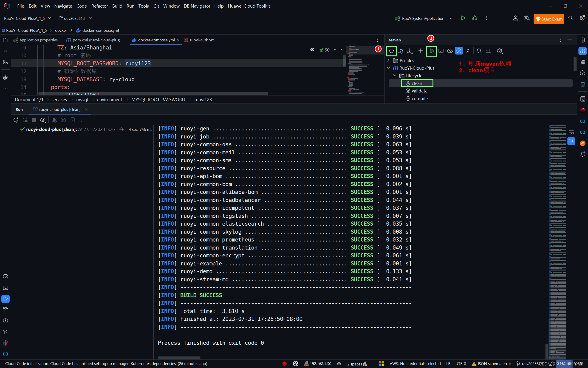The height and width of the screenshot is (368, 588).
Task: Download Maven sources and documentation
Action: (410, 51)
